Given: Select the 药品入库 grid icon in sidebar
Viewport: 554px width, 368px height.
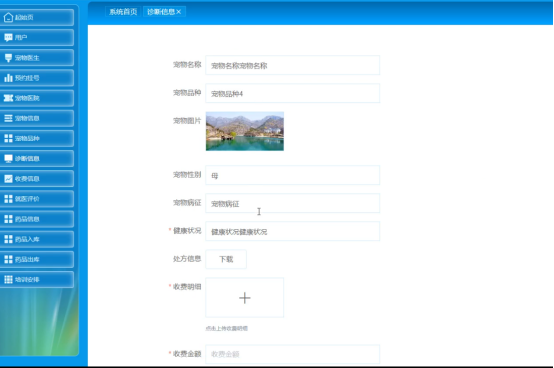Looking at the screenshot, I should 8,239.
